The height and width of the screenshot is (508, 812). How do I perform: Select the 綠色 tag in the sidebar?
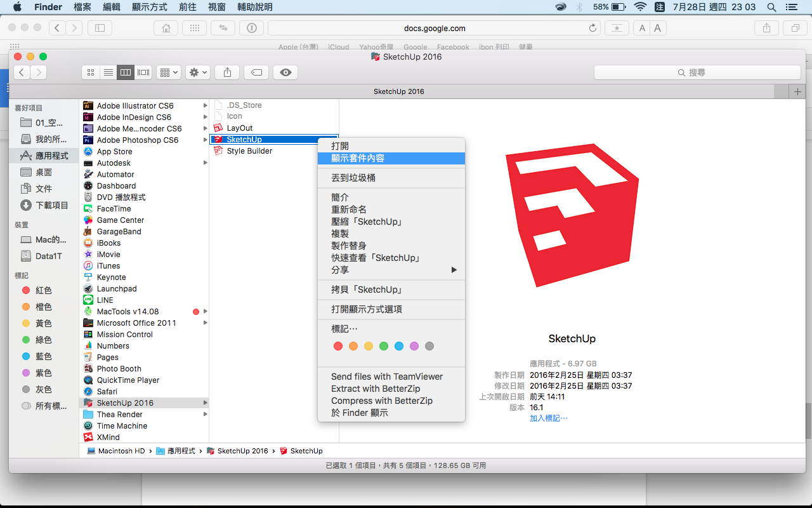[x=44, y=340]
